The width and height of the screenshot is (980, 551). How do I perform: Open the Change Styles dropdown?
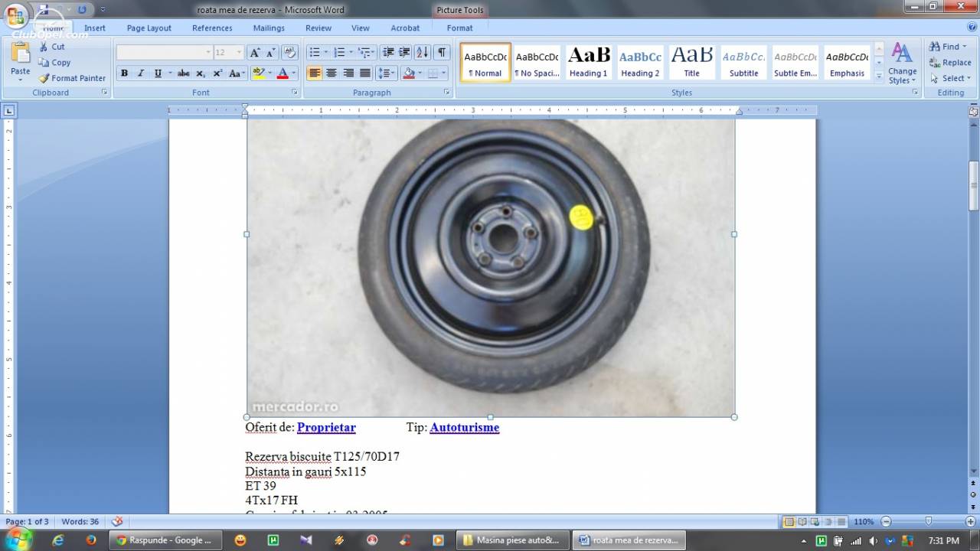tap(903, 64)
